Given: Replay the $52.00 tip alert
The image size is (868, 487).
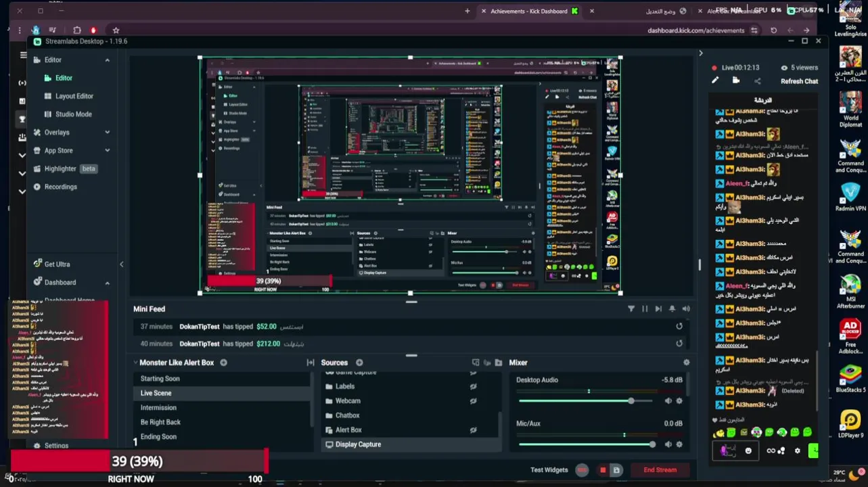Looking at the screenshot, I should [679, 326].
